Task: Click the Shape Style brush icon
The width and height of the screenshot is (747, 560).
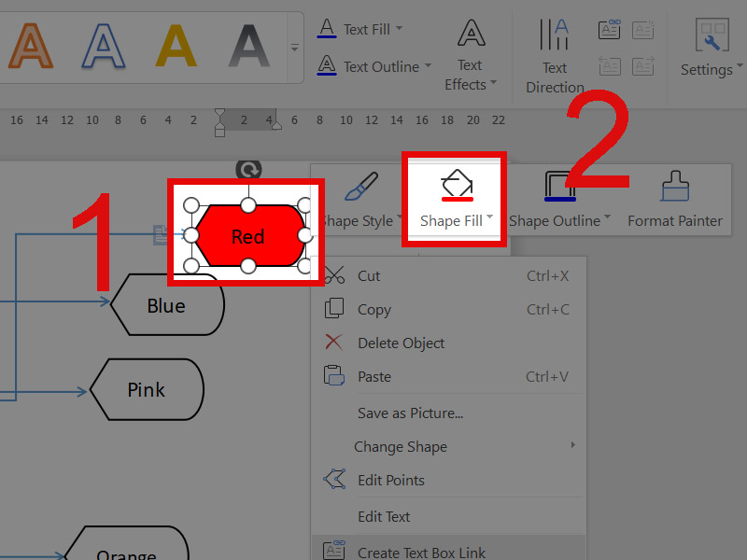Action: pyautogui.click(x=360, y=188)
